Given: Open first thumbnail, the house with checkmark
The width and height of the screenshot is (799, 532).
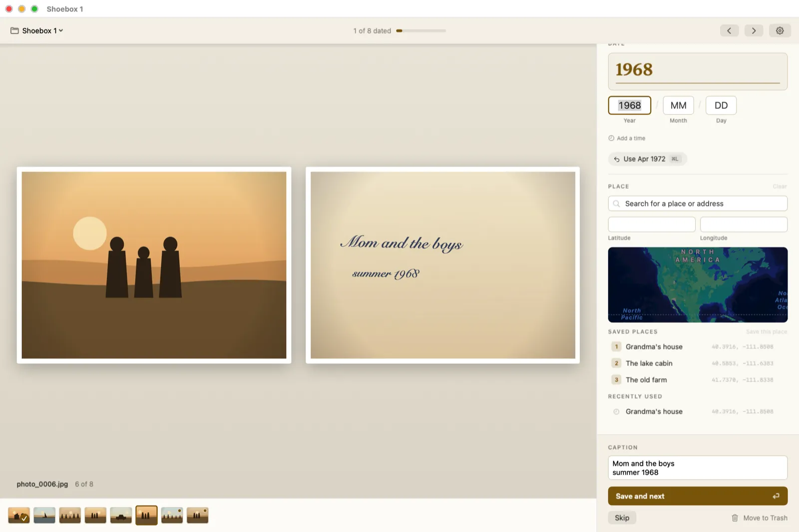Looking at the screenshot, I should tap(19, 515).
